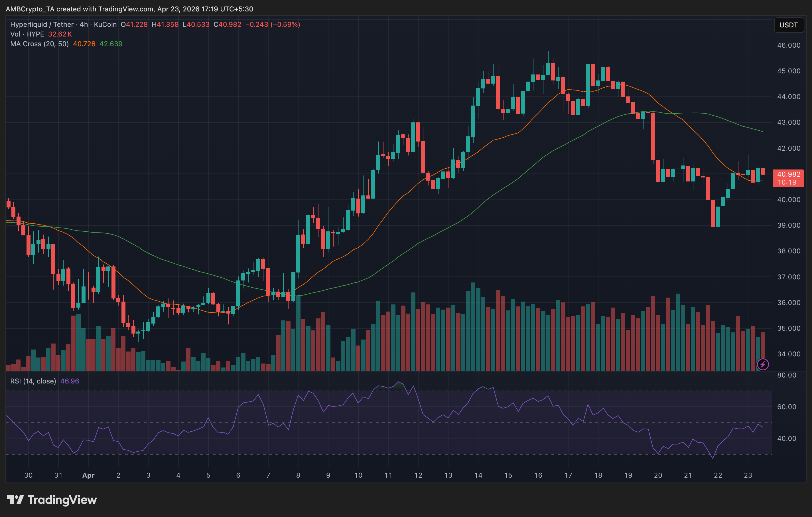
Task: Click the Hyperliquid / Tether symbol title
Action: [x=42, y=24]
